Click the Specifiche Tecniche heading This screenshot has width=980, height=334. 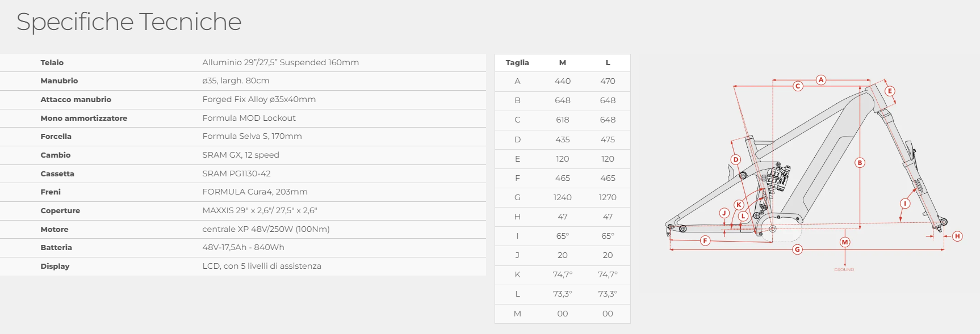click(129, 22)
